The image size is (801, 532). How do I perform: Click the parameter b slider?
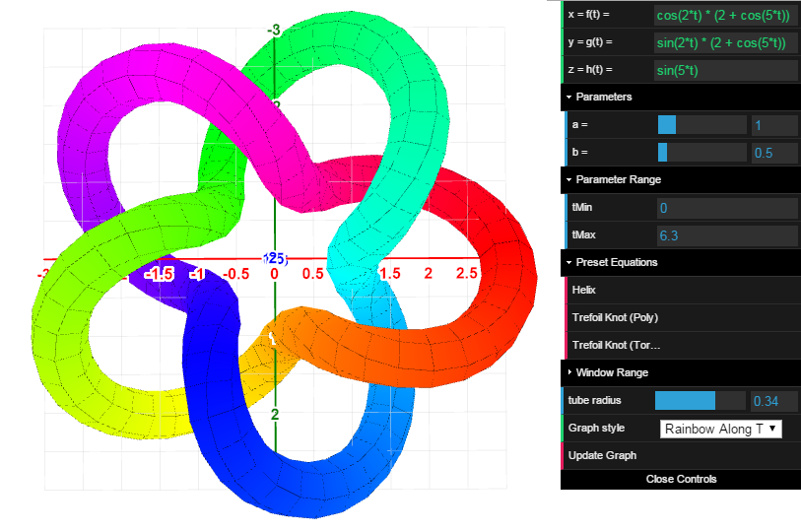click(701, 153)
